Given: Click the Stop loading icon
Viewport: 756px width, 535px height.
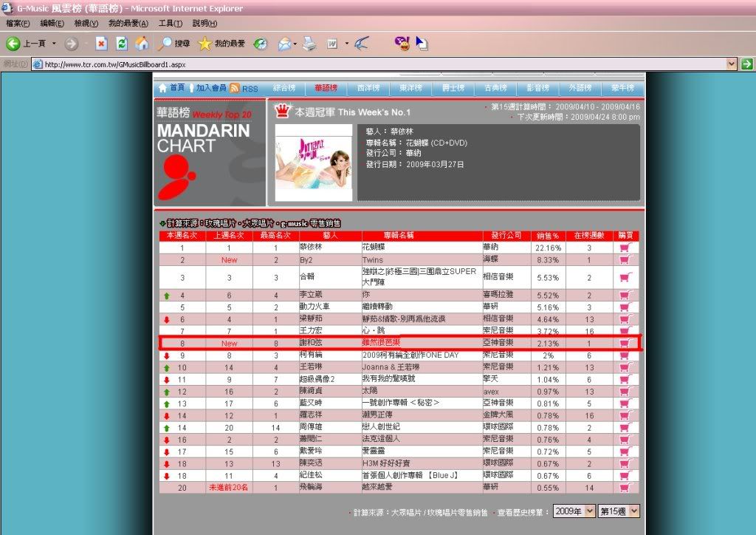Looking at the screenshot, I should pyautogui.click(x=101, y=44).
